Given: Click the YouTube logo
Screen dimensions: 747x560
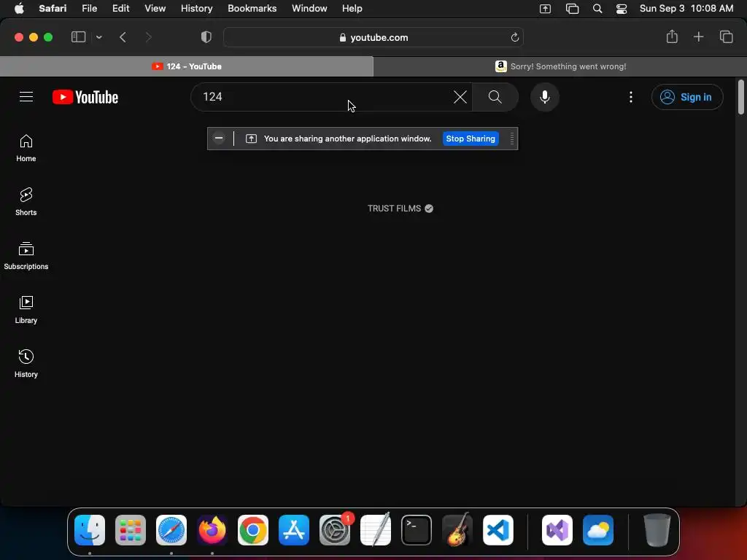Looking at the screenshot, I should click(x=85, y=97).
